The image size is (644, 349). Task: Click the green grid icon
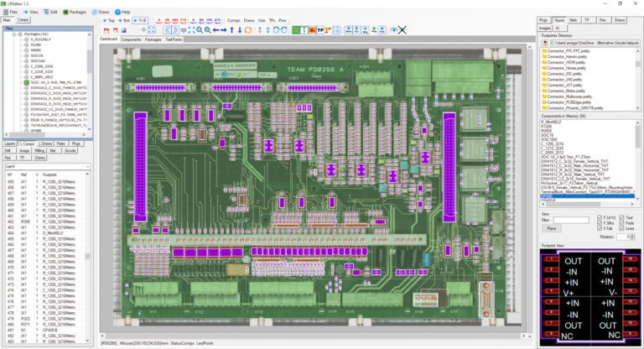(296, 30)
